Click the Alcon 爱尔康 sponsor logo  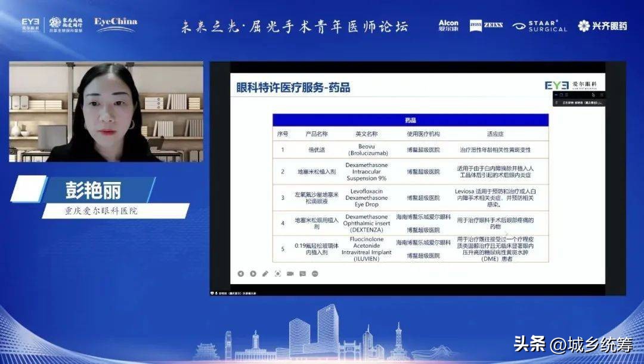click(448, 25)
